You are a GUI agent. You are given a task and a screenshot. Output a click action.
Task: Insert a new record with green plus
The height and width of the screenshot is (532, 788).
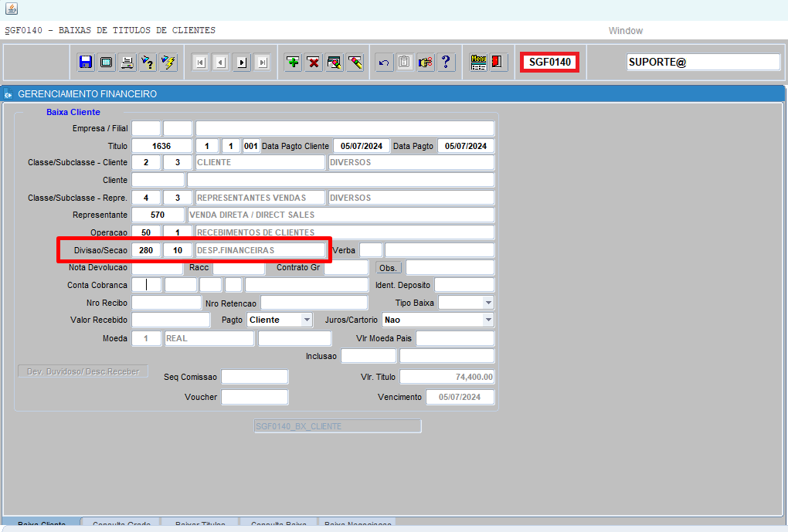click(293, 63)
